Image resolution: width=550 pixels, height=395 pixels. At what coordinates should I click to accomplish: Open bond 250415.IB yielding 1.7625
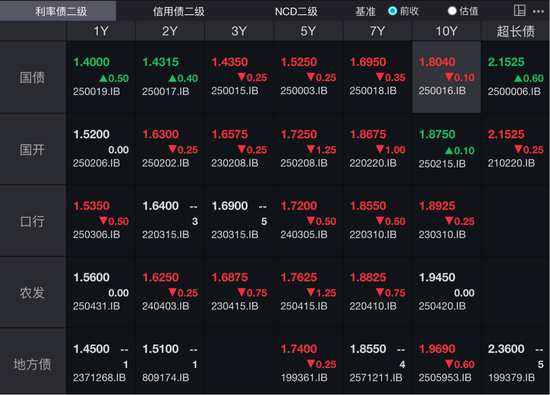click(x=308, y=293)
